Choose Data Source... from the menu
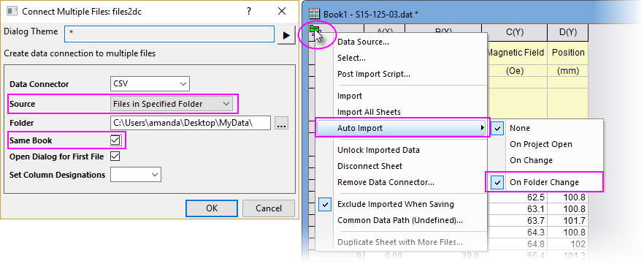 click(363, 42)
